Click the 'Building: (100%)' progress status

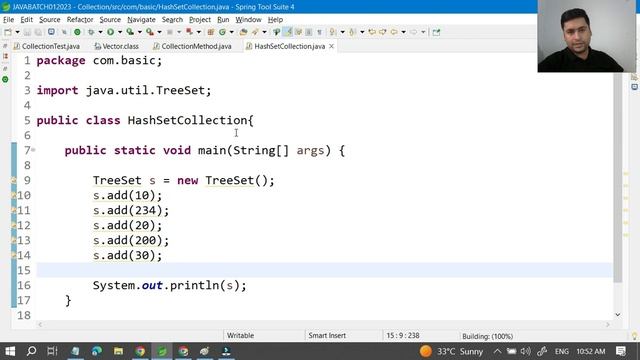(487, 336)
